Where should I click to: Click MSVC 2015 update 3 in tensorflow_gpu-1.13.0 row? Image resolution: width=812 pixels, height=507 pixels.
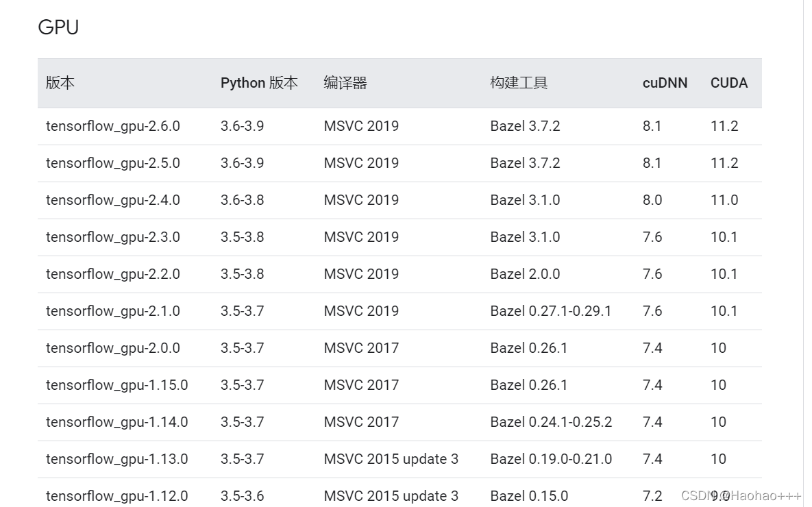[x=391, y=459]
